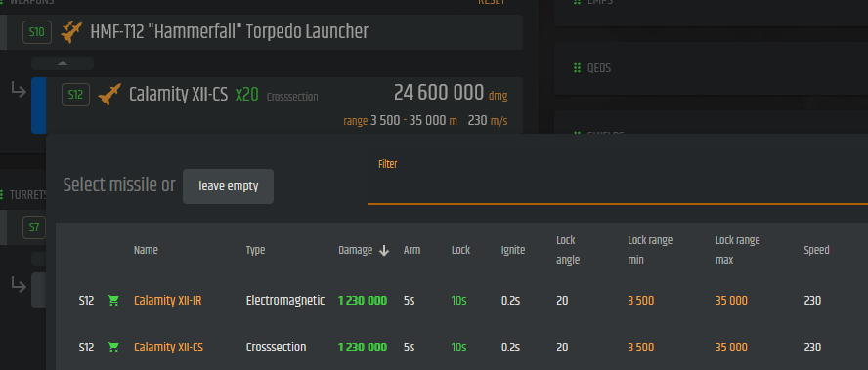Sort by the Lock angle column header

click(x=568, y=250)
